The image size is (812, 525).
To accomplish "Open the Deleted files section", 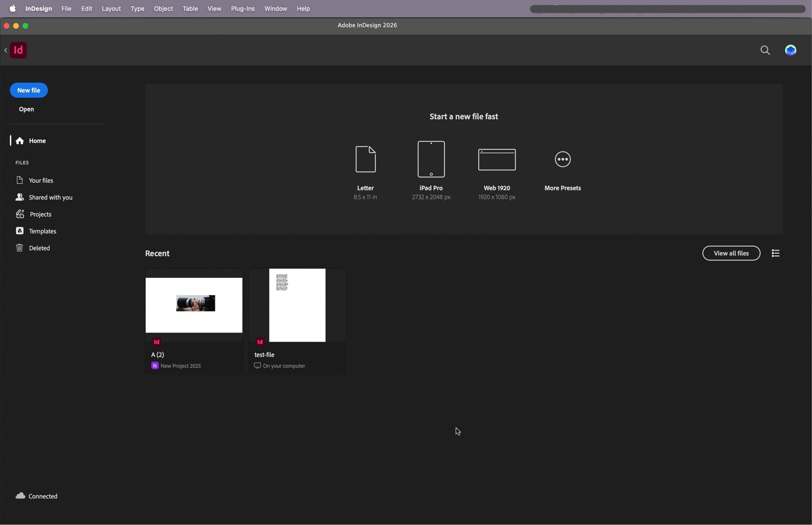I will (39, 248).
